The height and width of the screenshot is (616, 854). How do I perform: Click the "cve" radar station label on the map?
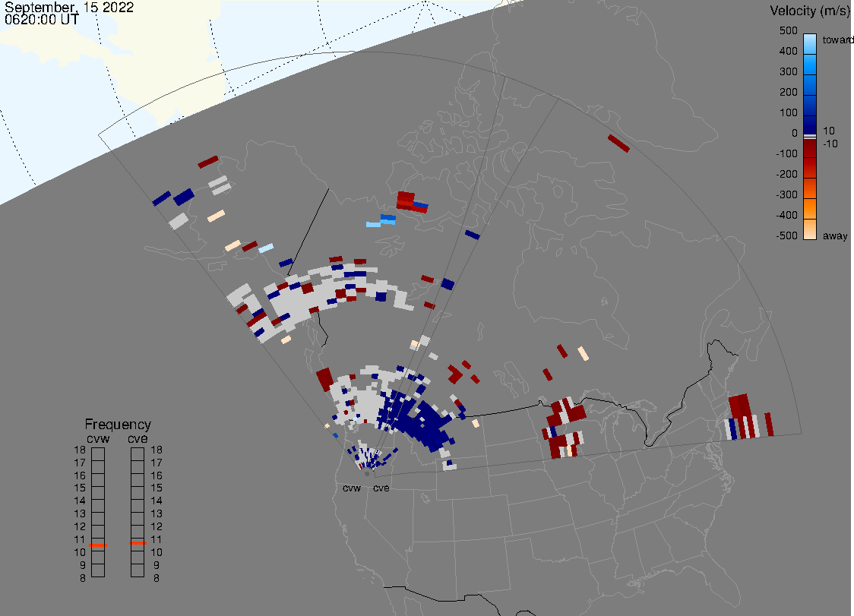click(381, 488)
